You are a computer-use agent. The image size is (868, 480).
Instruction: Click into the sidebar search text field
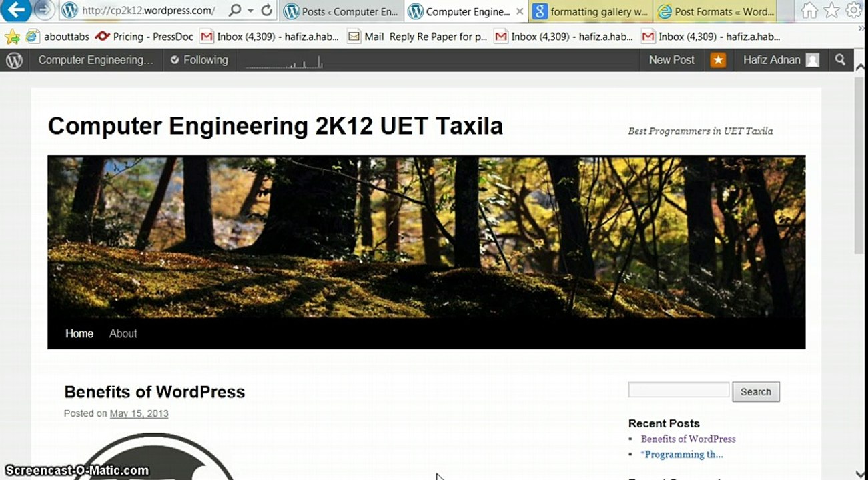coord(679,390)
